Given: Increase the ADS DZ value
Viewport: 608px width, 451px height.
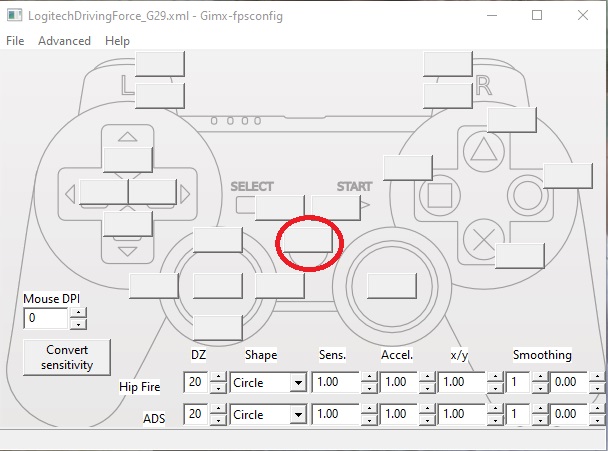Looking at the screenshot, I should 218,409.
